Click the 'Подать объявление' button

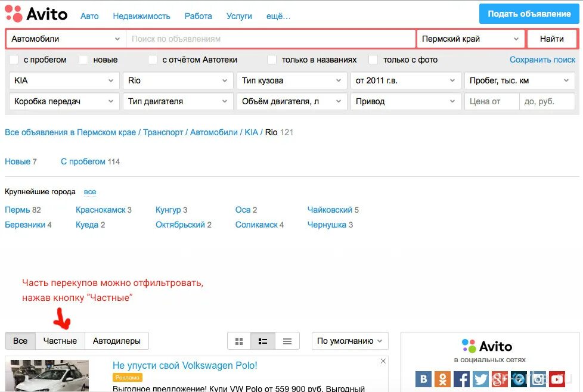point(529,14)
